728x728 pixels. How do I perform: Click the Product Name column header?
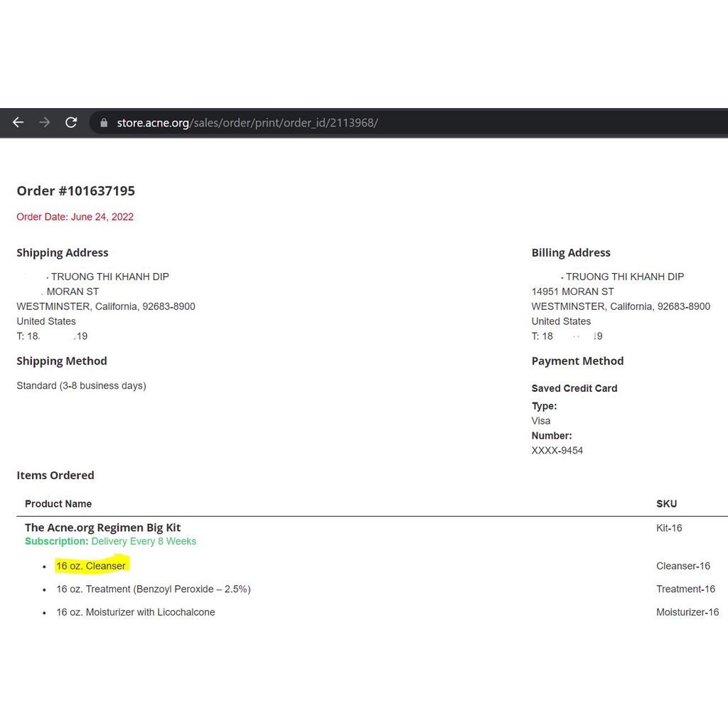58,504
